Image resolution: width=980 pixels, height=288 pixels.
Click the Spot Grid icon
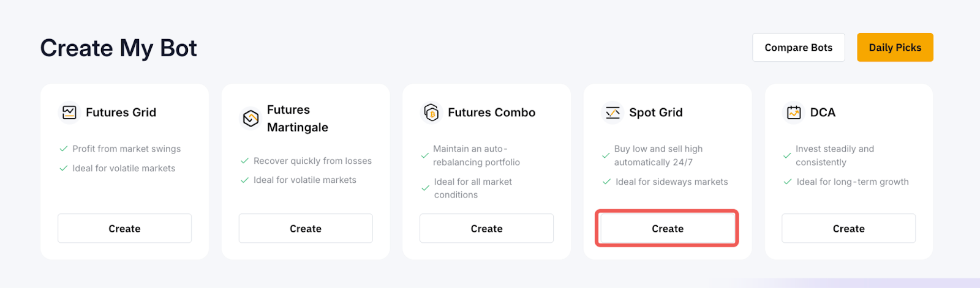pyautogui.click(x=612, y=113)
